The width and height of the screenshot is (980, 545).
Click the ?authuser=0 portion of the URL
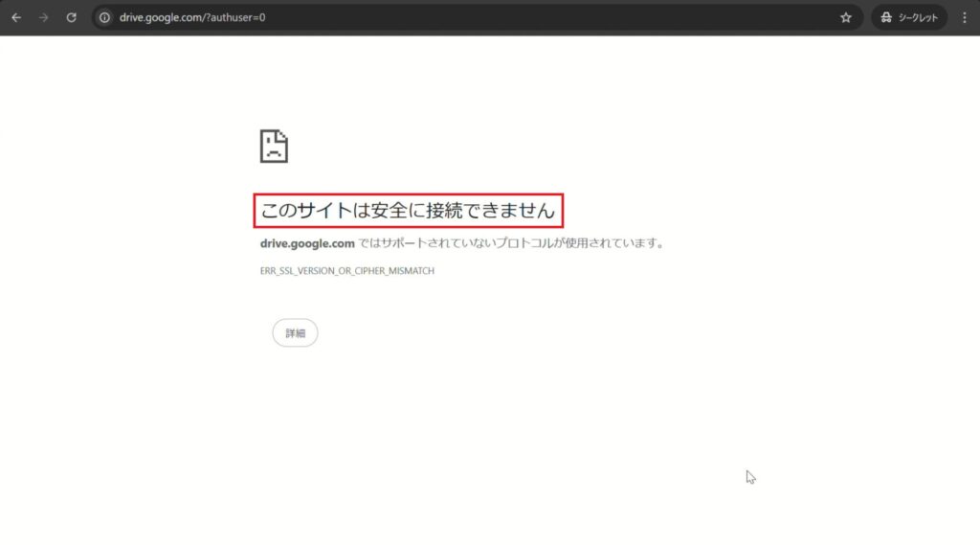click(235, 17)
